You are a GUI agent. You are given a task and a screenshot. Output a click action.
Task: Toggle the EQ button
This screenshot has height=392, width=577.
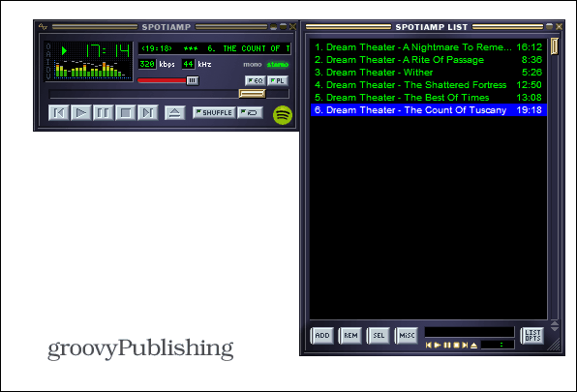coord(255,80)
